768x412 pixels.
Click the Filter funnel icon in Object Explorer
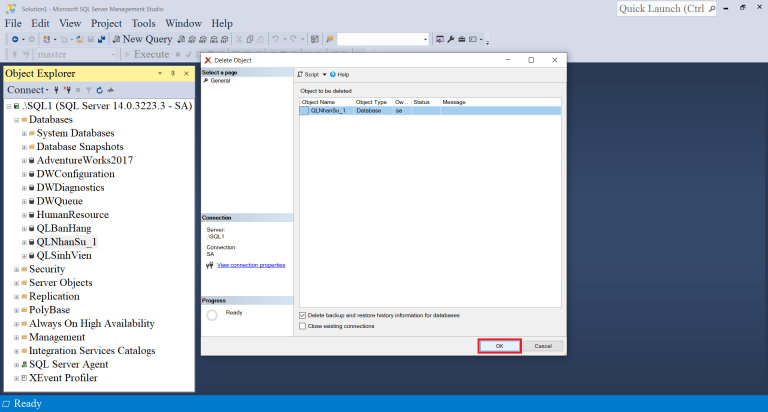point(88,90)
